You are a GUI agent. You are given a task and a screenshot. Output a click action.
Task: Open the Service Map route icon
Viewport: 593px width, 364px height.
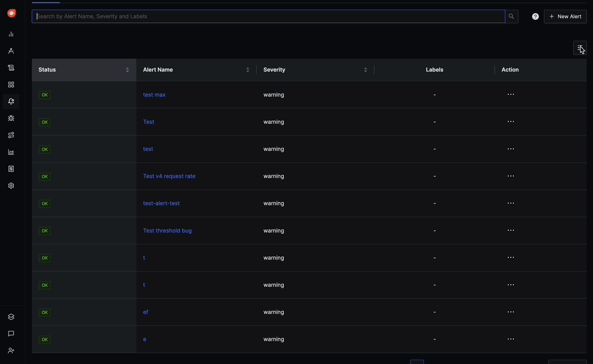point(11,135)
